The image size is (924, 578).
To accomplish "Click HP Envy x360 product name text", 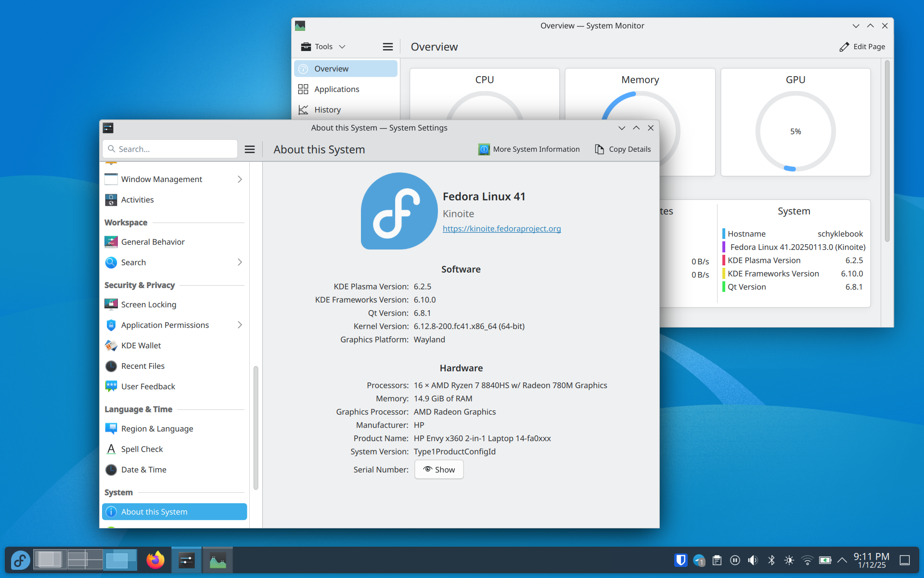I will [x=482, y=438].
